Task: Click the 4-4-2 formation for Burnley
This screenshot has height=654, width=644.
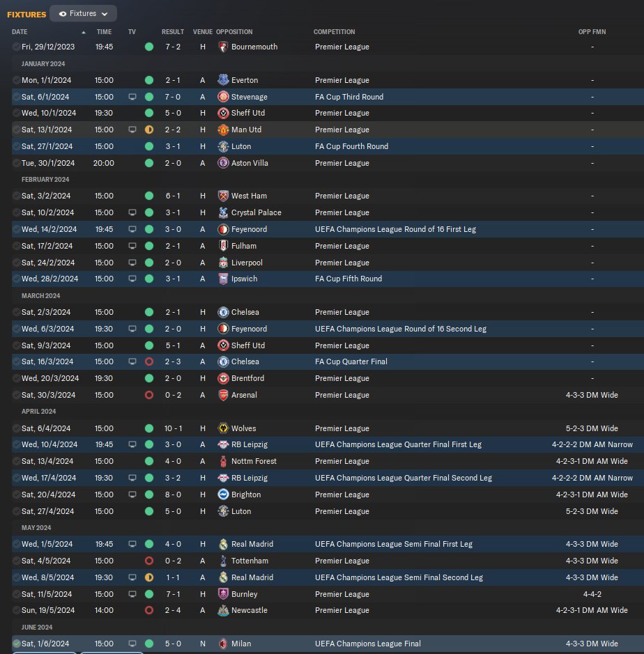Action: pyautogui.click(x=592, y=594)
